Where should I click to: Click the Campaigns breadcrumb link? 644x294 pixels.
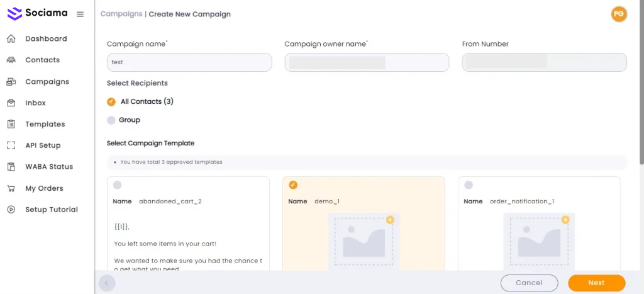121,14
